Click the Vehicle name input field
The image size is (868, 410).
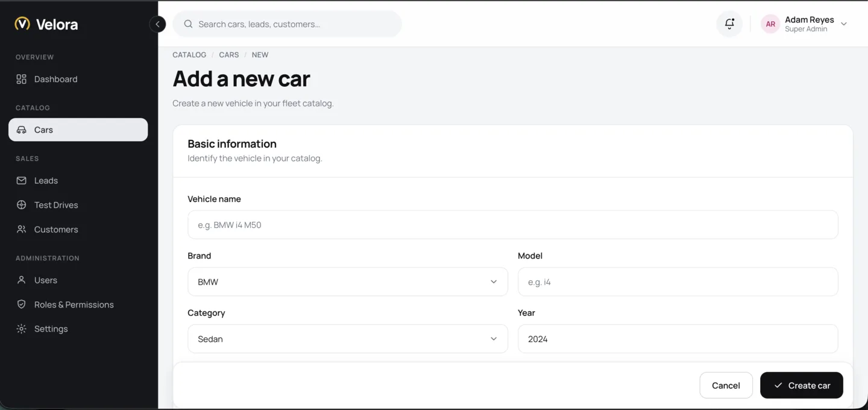click(x=513, y=225)
